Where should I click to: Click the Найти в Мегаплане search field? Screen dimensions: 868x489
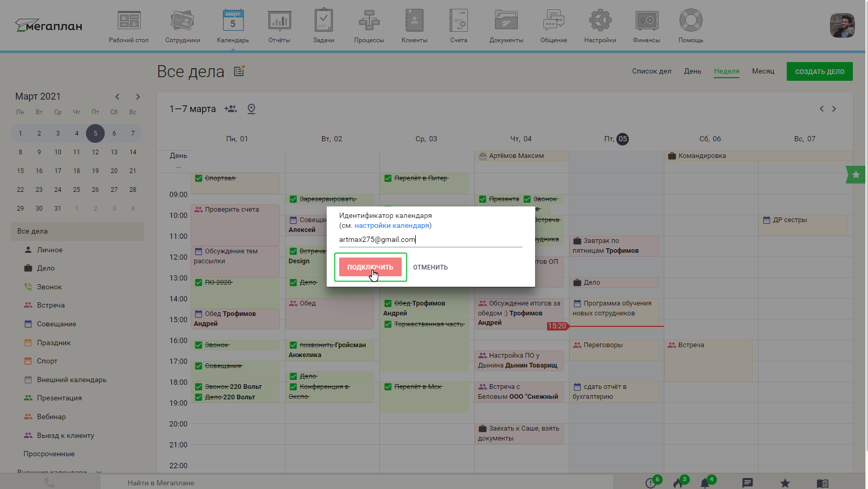pos(356,483)
